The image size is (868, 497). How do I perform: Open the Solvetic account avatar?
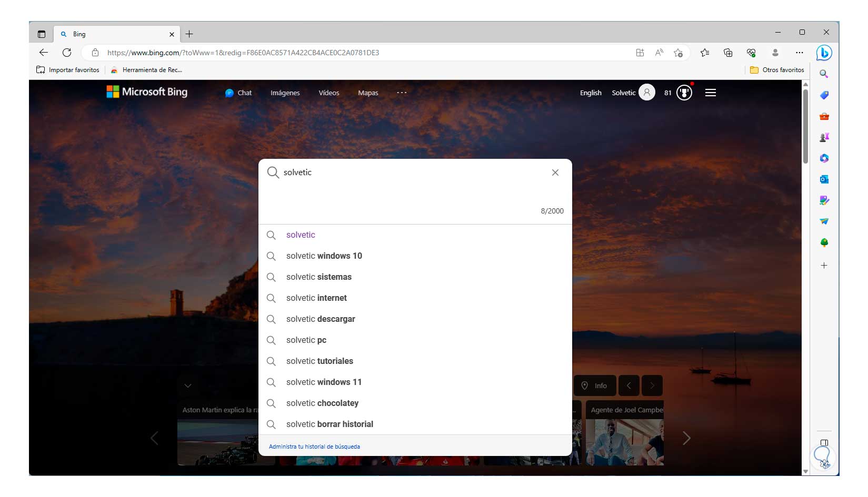[x=647, y=93]
